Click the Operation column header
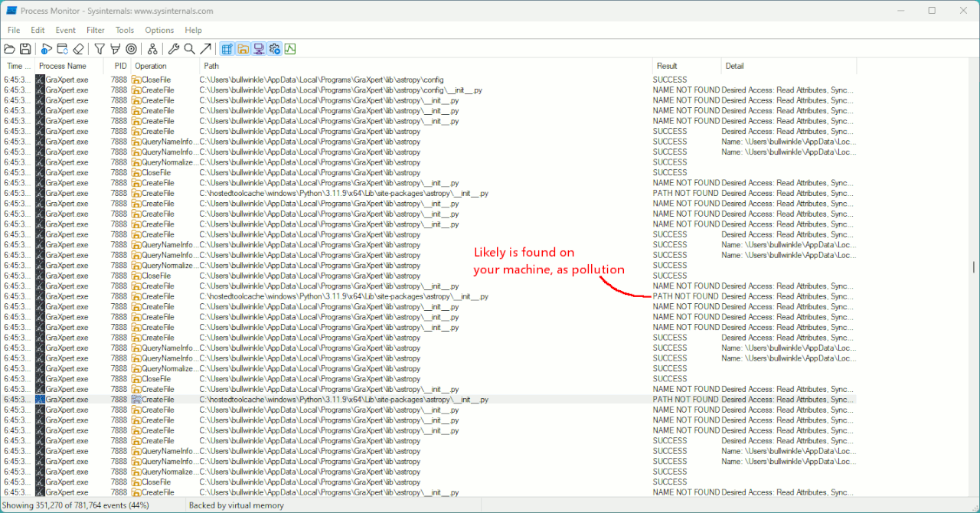 pos(165,66)
